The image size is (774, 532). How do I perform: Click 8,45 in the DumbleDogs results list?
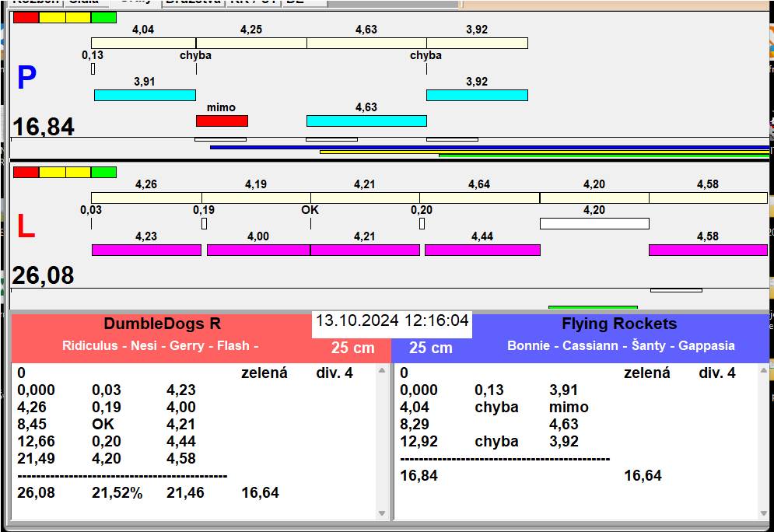pos(32,425)
